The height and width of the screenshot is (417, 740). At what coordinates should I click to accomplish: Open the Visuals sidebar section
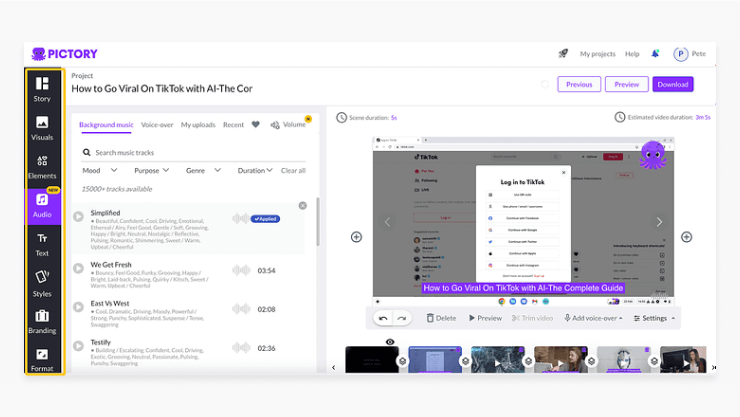(x=42, y=128)
